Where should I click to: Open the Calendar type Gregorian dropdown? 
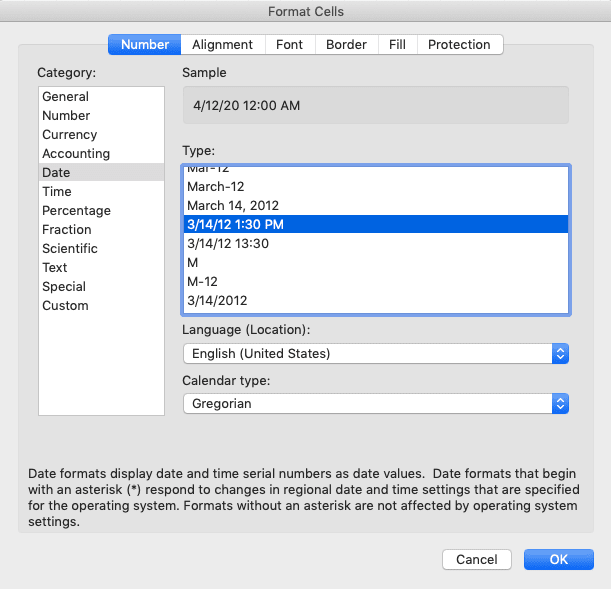click(376, 404)
